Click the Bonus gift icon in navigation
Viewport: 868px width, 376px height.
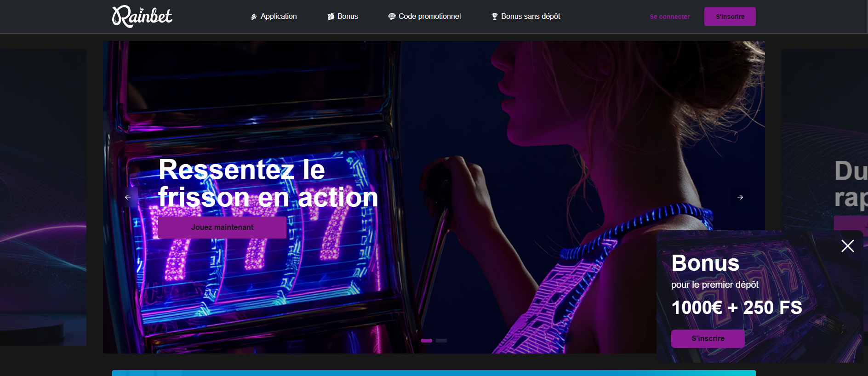click(331, 17)
